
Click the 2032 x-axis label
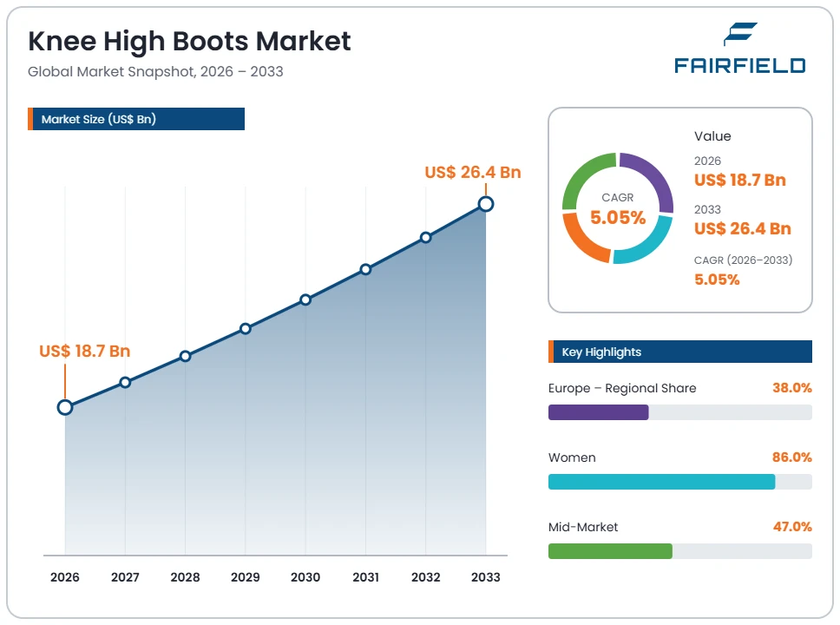(425, 577)
